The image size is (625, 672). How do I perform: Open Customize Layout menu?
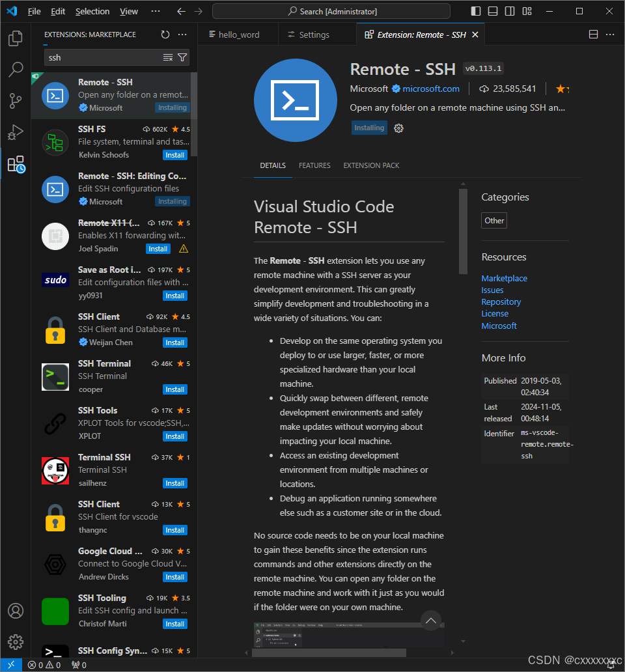click(527, 12)
